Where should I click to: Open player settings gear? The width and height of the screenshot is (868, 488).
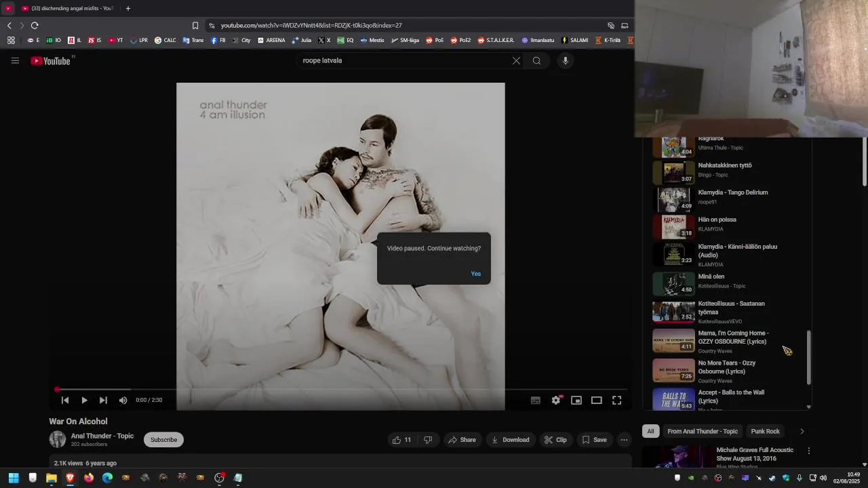tap(556, 401)
